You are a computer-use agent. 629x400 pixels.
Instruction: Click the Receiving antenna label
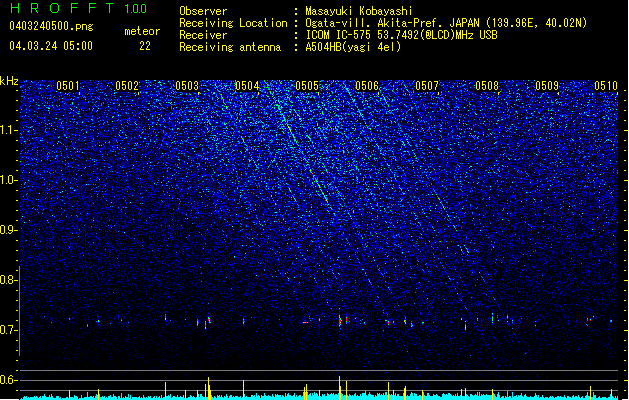click(x=230, y=47)
